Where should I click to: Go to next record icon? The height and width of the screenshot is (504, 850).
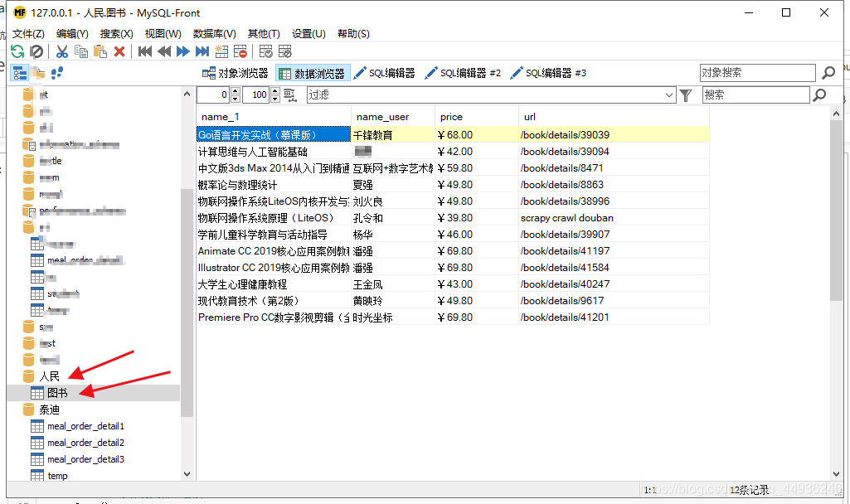coord(183,51)
